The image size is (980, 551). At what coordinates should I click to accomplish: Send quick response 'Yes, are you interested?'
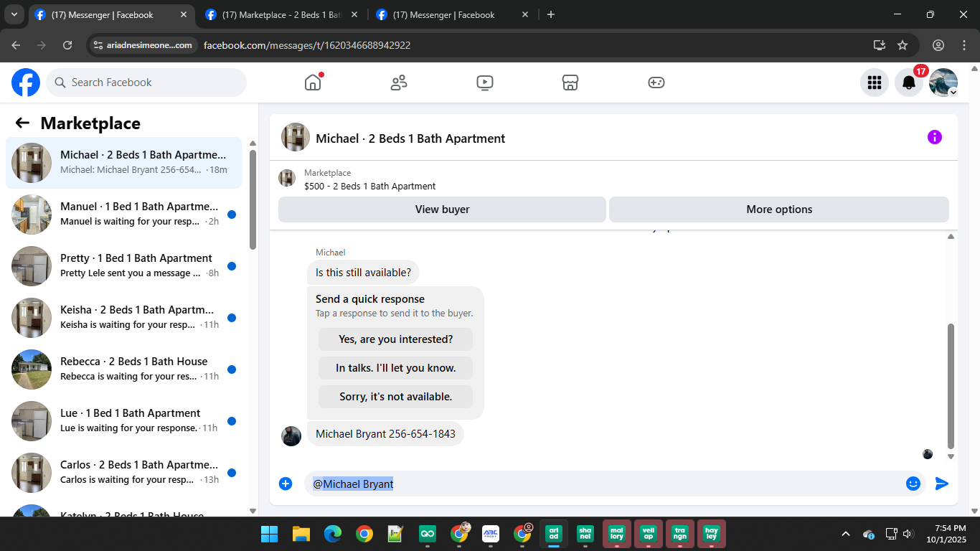(x=396, y=339)
